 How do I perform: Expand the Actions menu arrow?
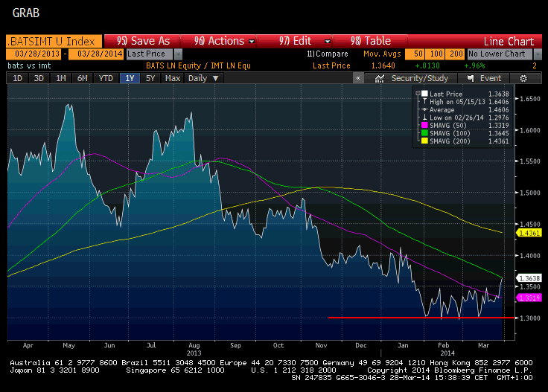[x=251, y=41]
